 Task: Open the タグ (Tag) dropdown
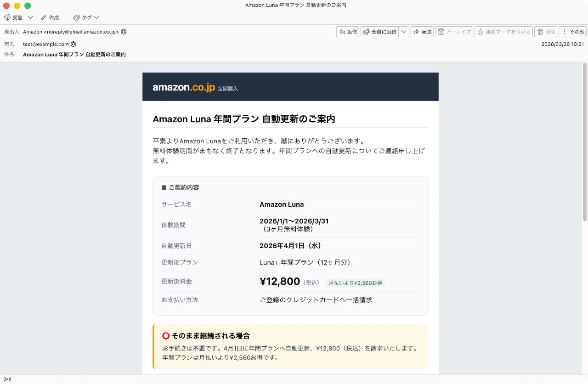(86, 17)
